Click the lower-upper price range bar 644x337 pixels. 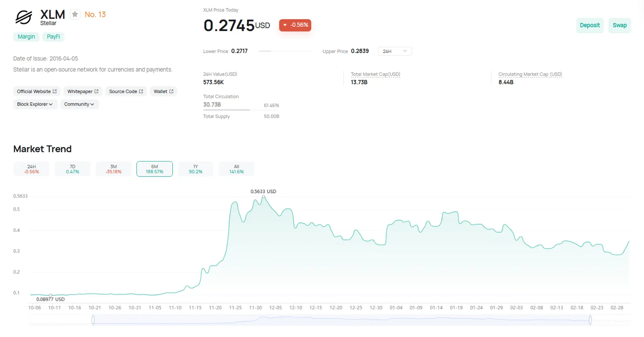click(x=285, y=51)
